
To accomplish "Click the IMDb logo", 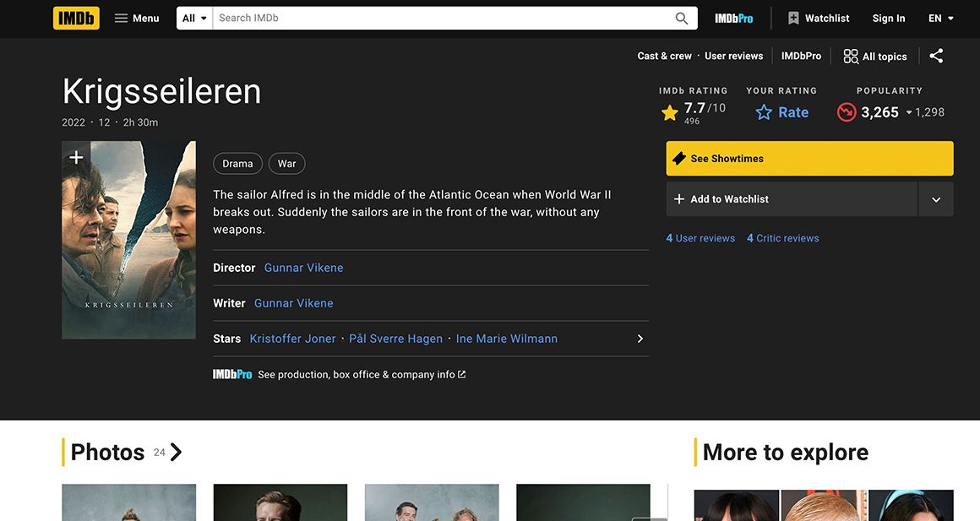I will tap(76, 18).
